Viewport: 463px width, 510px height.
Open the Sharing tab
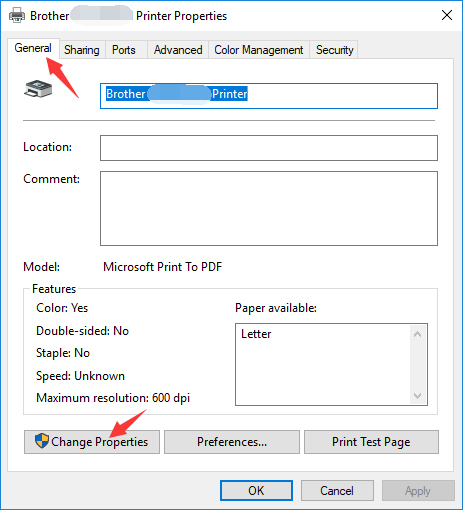(x=82, y=50)
